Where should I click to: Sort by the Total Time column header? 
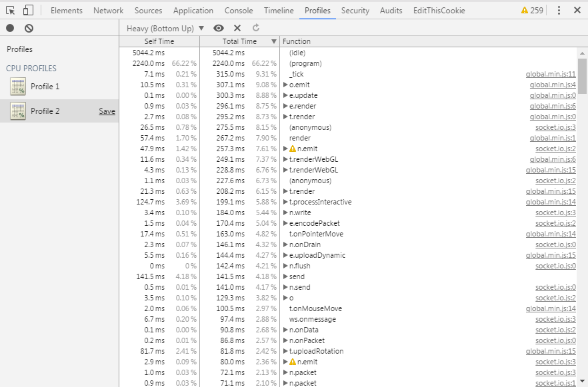pyautogui.click(x=239, y=41)
